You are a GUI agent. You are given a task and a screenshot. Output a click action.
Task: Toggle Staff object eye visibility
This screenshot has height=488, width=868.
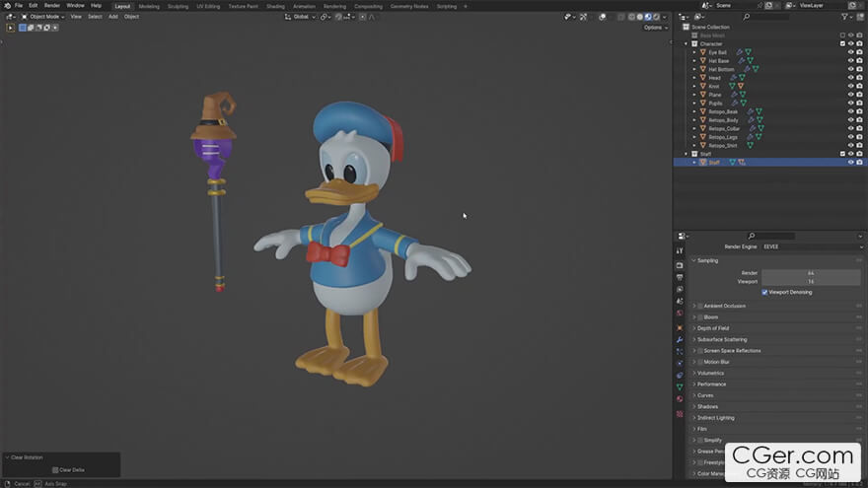[x=851, y=163]
